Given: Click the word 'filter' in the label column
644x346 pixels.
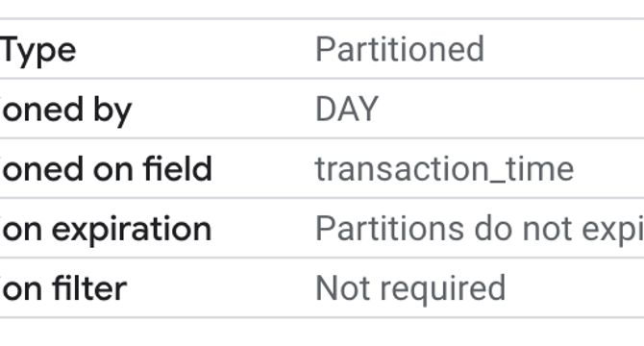Looking at the screenshot, I should [90, 288].
